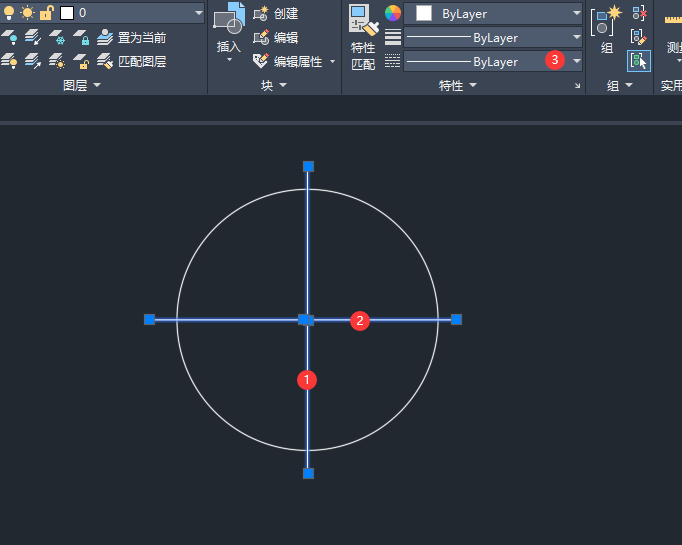The image size is (682, 545).
Task: Open the ByLayer color dropdown
Action: click(x=576, y=13)
